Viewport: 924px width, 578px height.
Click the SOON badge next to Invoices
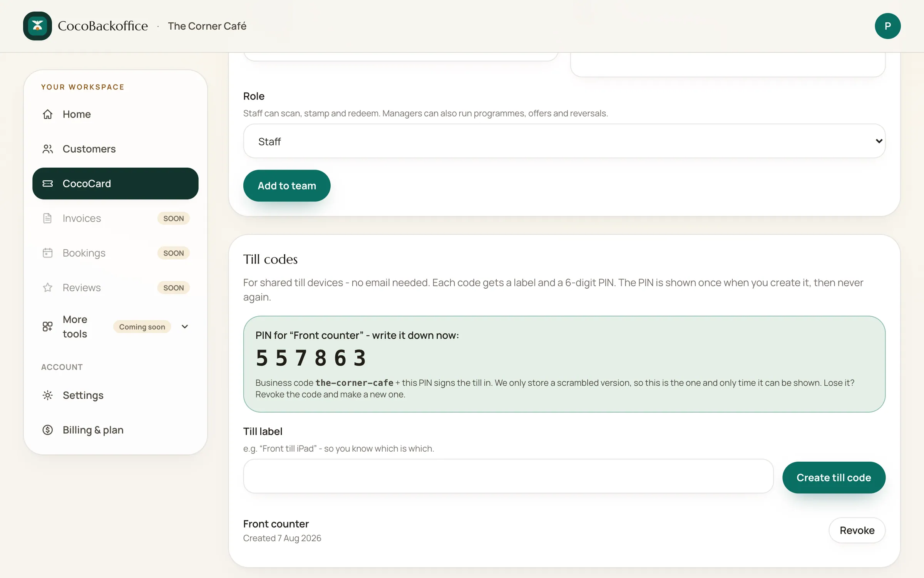(x=174, y=218)
